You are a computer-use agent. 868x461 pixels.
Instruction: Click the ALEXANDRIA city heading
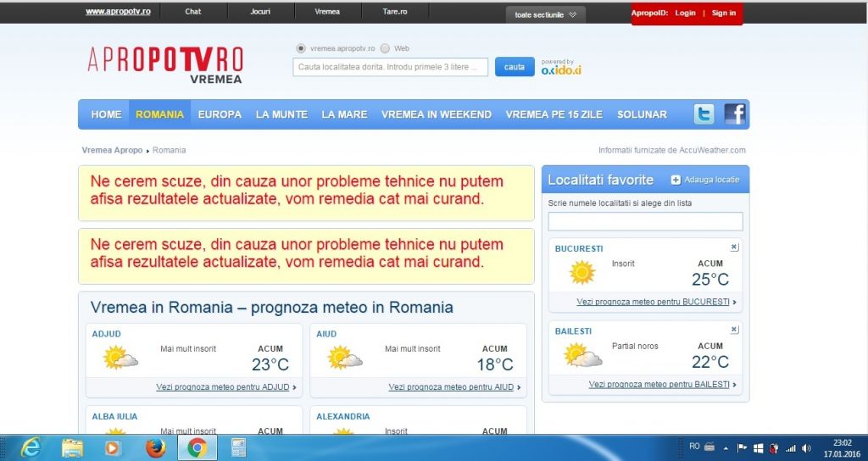342,417
